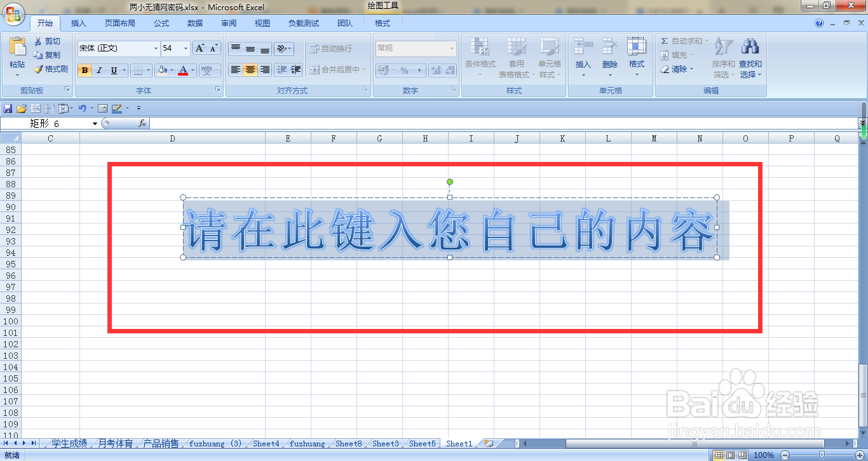Click the Undo icon on Quick Access Toolbar
The width and height of the screenshot is (868, 461).
[x=84, y=108]
